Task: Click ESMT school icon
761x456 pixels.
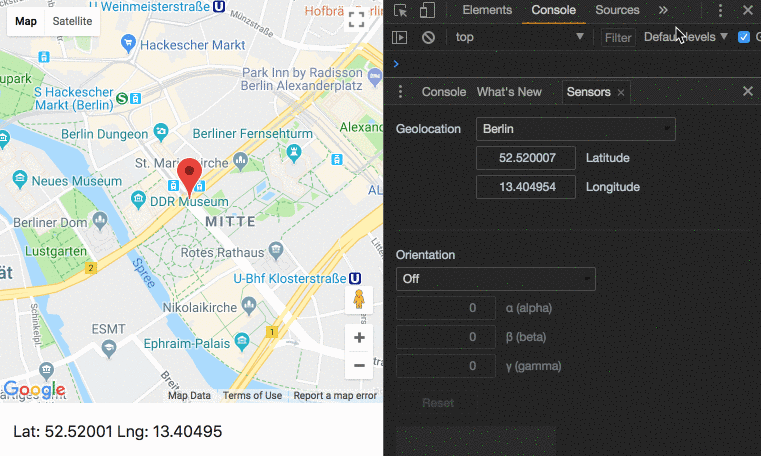Action: (x=109, y=348)
